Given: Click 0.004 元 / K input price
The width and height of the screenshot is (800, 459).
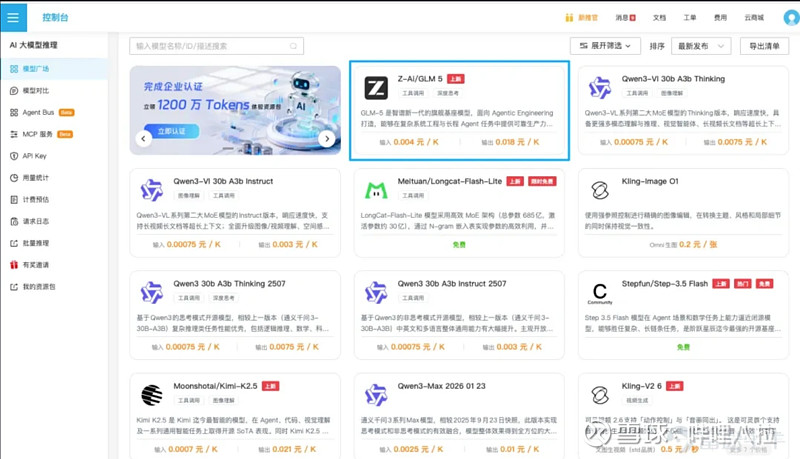Looking at the screenshot, I should tap(416, 142).
